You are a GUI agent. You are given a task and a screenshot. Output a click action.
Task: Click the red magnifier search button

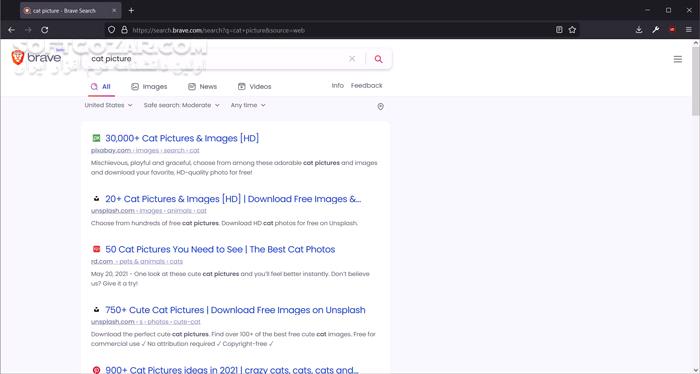pyautogui.click(x=379, y=59)
